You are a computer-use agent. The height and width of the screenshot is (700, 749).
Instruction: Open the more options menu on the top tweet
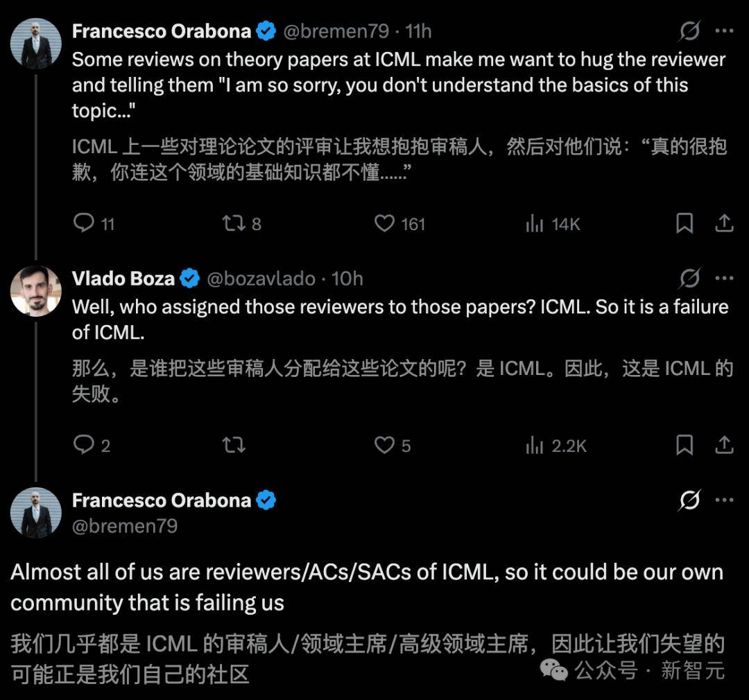point(725,30)
